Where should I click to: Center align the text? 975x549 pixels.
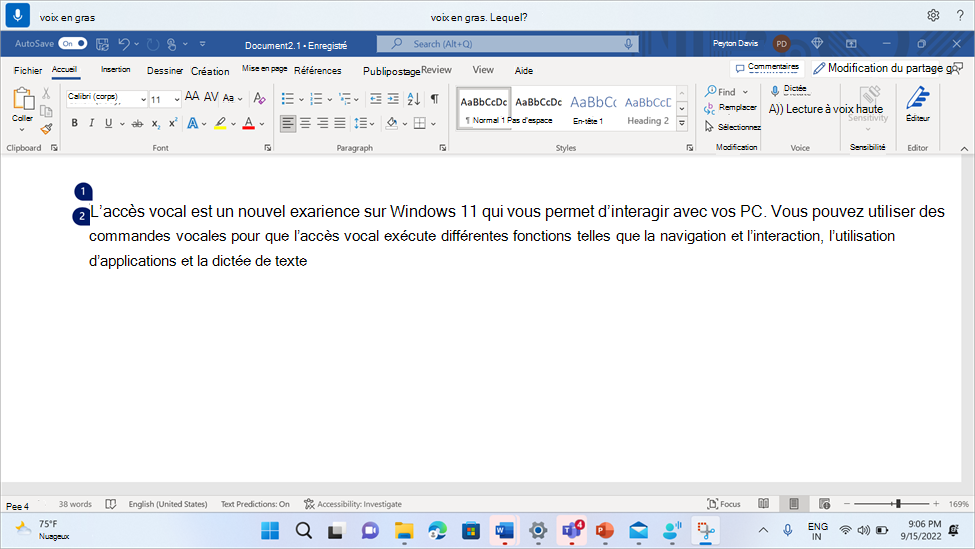[x=305, y=123]
